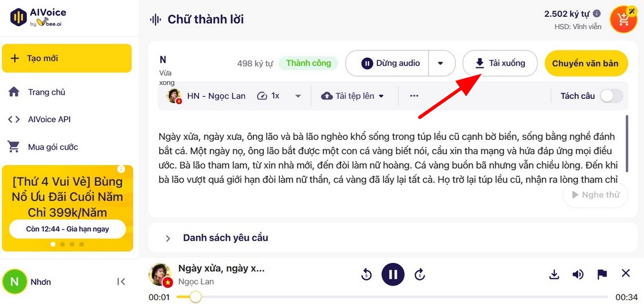Viewport: 644px width, 304px height.
Task: Toggle the Tách câu switch
Action: point(612,96)
